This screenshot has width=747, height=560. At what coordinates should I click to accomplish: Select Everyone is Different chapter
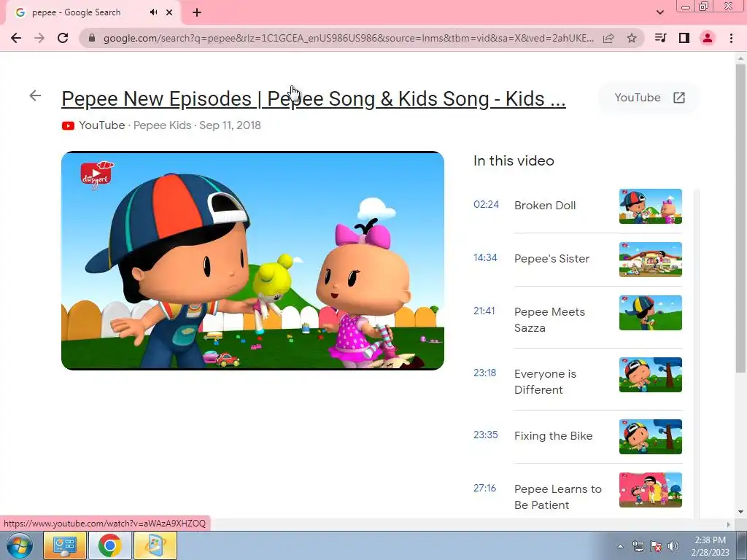click(545, 382)
